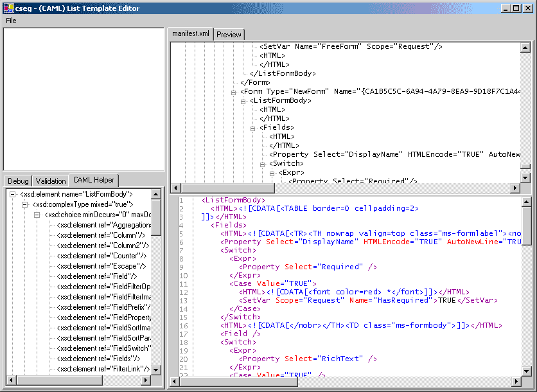This screenshot has width=537, height=392.
Task: Click down arrow of CAML Helper scrollbar
Action: pyautogui.click(x=156, y=370)
